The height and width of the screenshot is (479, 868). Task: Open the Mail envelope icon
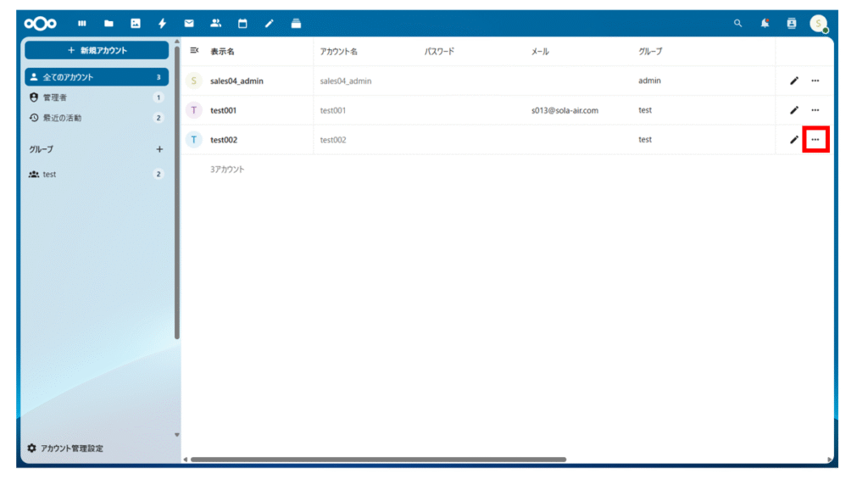pyautogui.click(x=189, y=24)
